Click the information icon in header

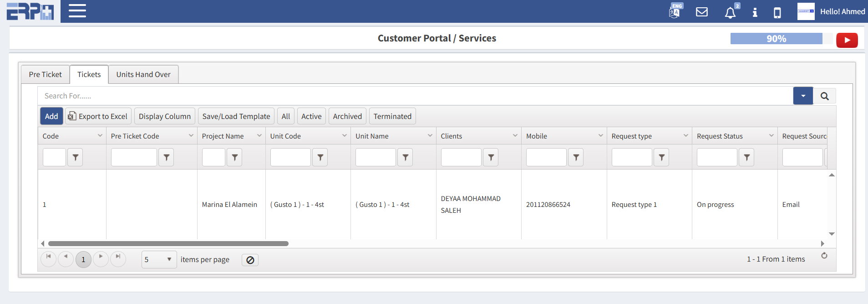pos(755,12)
